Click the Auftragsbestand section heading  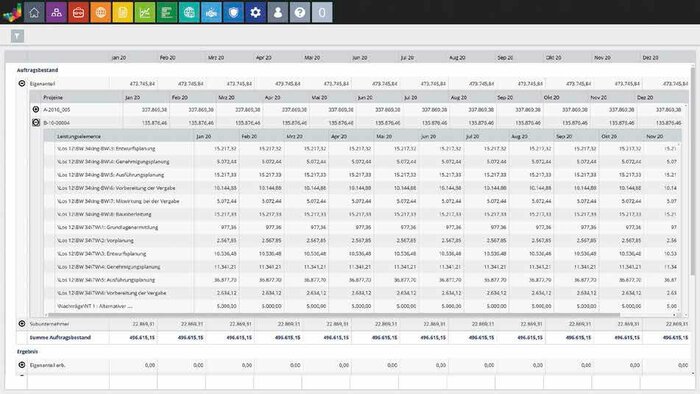pos(38,70)
